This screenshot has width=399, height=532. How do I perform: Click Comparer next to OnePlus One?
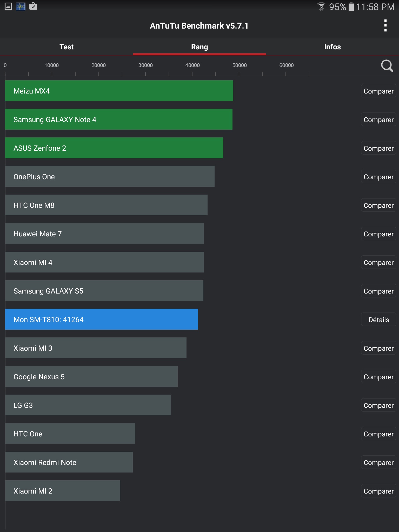click(x=378, y=177)
